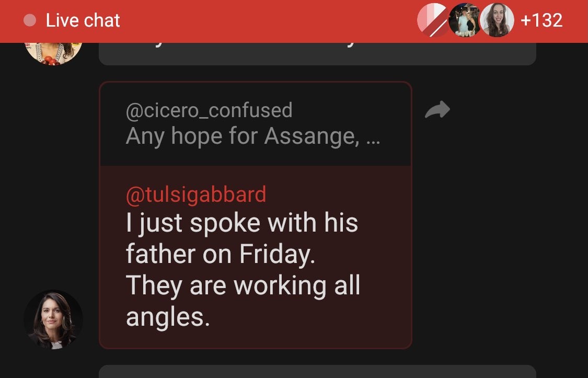
Task: Click the word "Friday." in the reply
Action: (277, 255)
